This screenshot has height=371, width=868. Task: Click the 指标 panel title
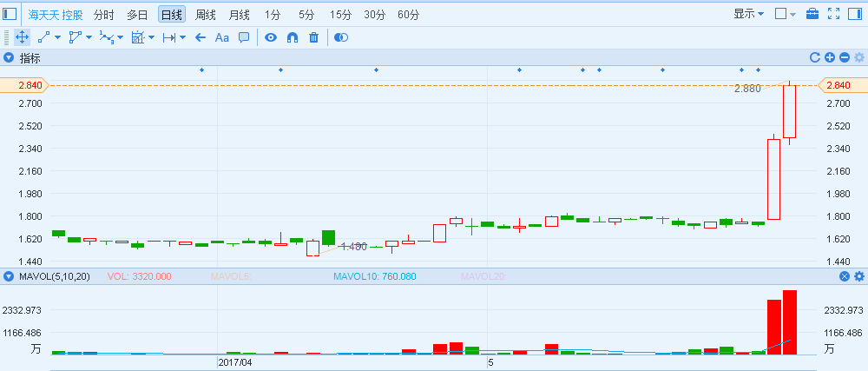tap(30, 58)
